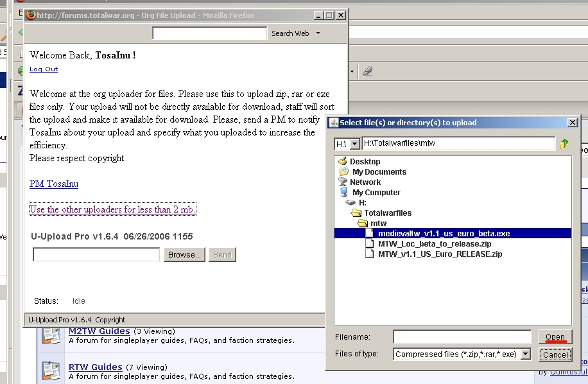
Task: Click the search box in the Firefox upload window
Action: coord(210,33)
